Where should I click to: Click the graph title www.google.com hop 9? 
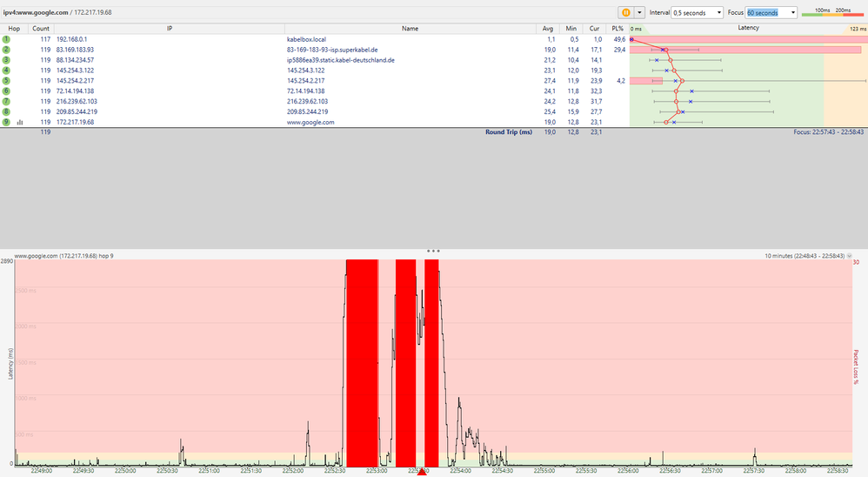pos(63,256)
